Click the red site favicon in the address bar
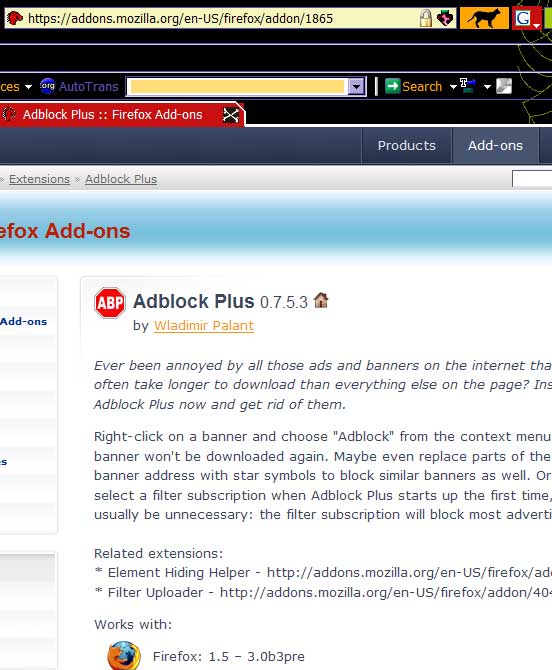This screenshot has height=670, width=552. pyautogui.click(x=15, y=18)
